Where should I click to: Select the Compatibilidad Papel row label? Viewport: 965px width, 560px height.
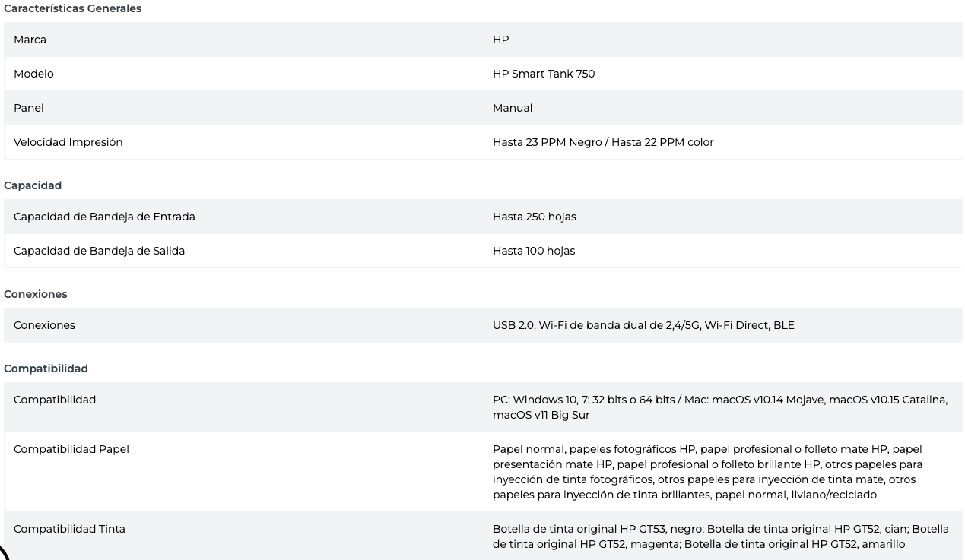pyautogui.click(x=71, y=449)
